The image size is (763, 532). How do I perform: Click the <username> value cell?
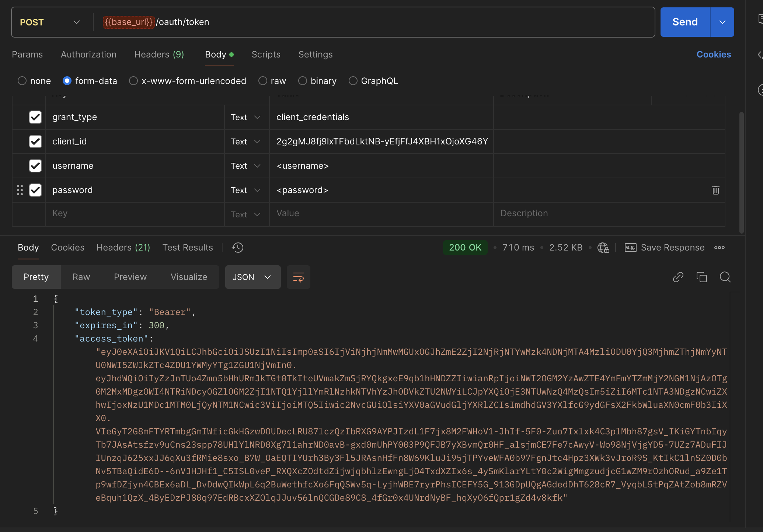pos(381,166)
